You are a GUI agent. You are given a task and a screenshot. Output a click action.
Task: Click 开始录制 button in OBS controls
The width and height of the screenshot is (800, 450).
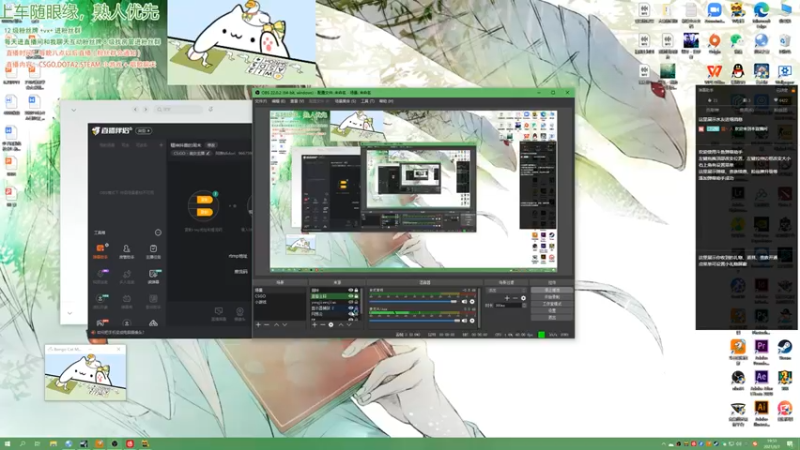552,297
